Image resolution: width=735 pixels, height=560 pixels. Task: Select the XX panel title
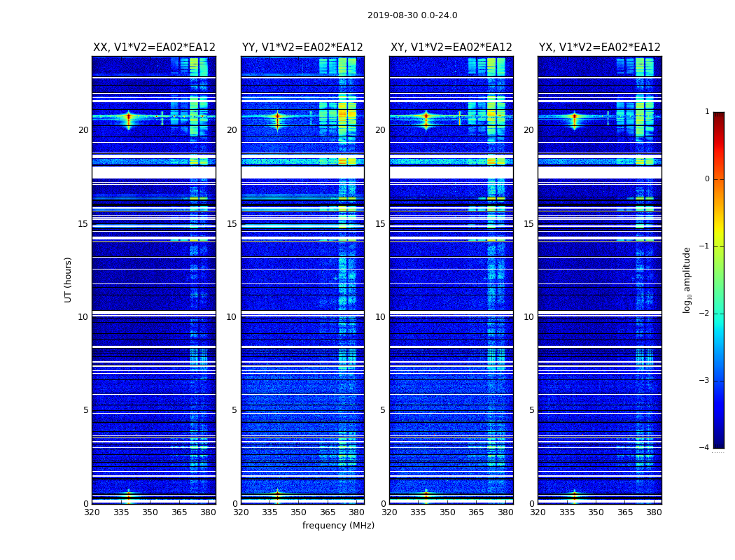(x=154, y=48)
